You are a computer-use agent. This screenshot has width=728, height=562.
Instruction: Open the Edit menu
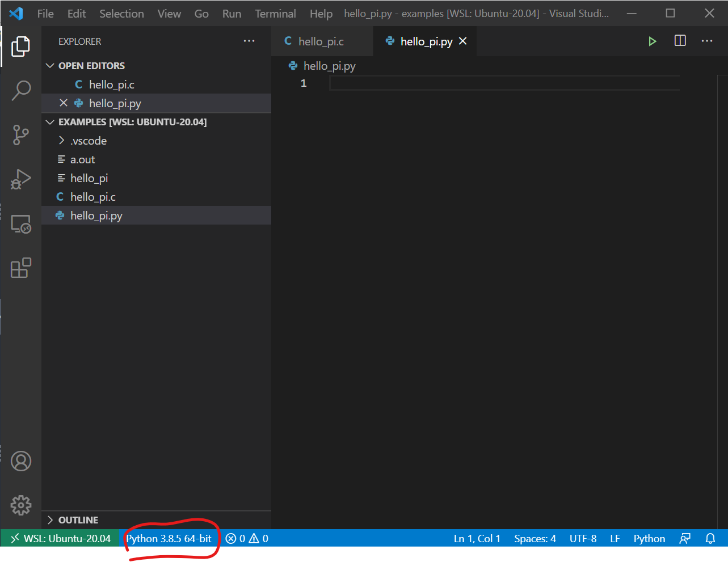77,14
